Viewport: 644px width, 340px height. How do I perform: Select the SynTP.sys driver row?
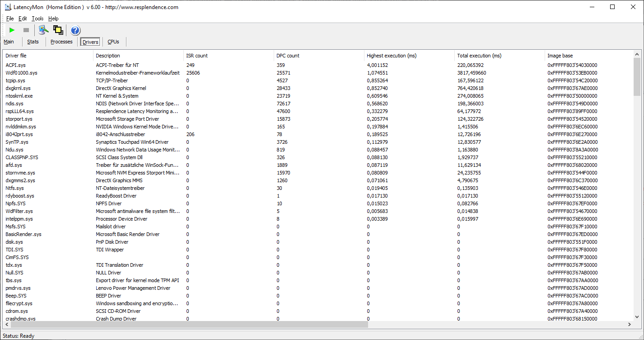pyautogui.click(x=318, y=142)
